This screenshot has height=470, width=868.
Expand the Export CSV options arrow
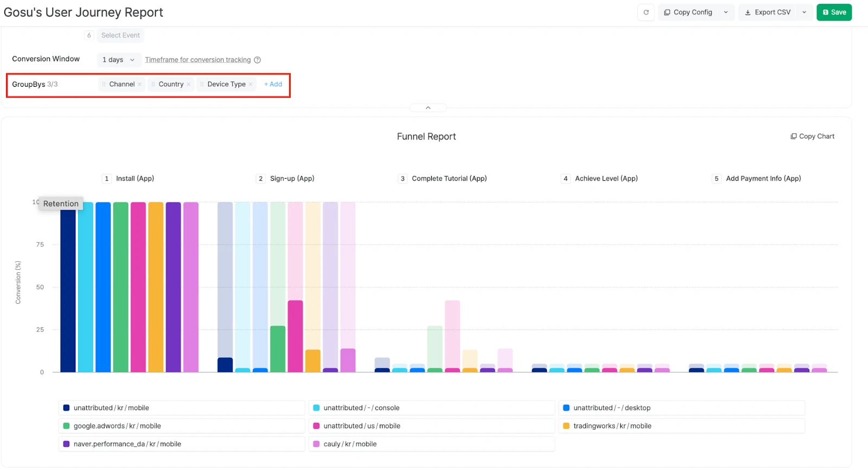point(804,12)
